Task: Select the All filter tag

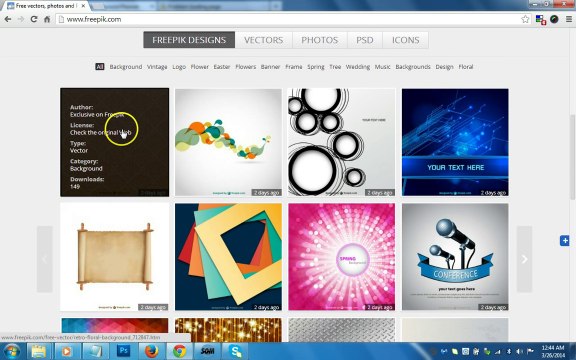Action: coord(100,66)
